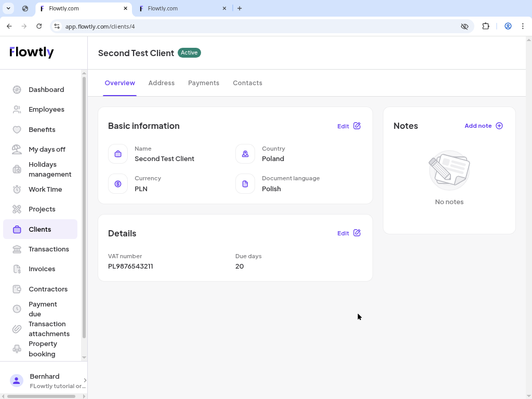Image resolution: width=532 pixels, height=399 pixels.
Task: Click the Projects tools icon
Action: click(x=17, y=209)
